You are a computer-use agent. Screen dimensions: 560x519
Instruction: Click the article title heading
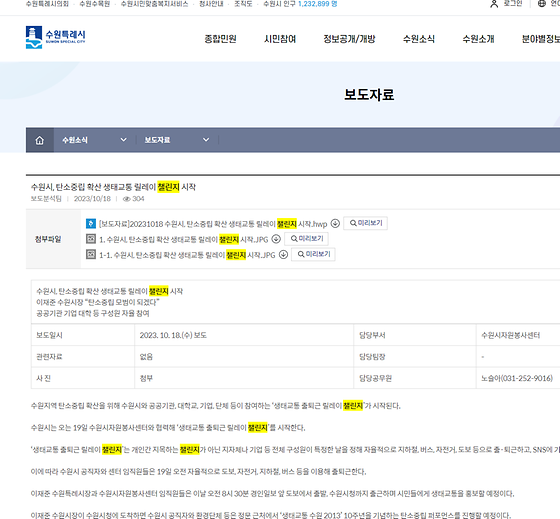coord(113,187)
